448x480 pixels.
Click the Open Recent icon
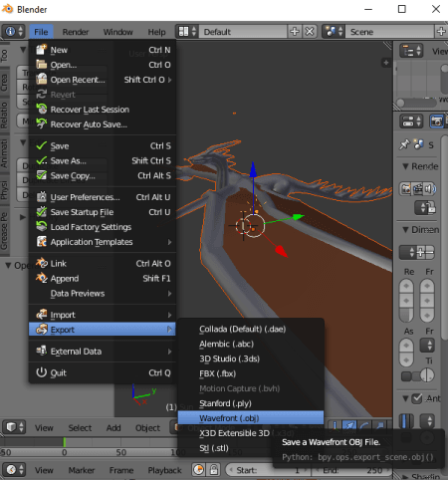pyautogui.click(x=42, y=80)
